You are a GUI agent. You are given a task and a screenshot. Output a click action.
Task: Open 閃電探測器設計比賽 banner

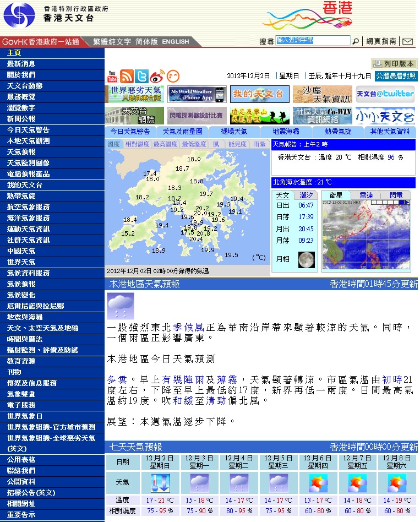click(197, 116)
